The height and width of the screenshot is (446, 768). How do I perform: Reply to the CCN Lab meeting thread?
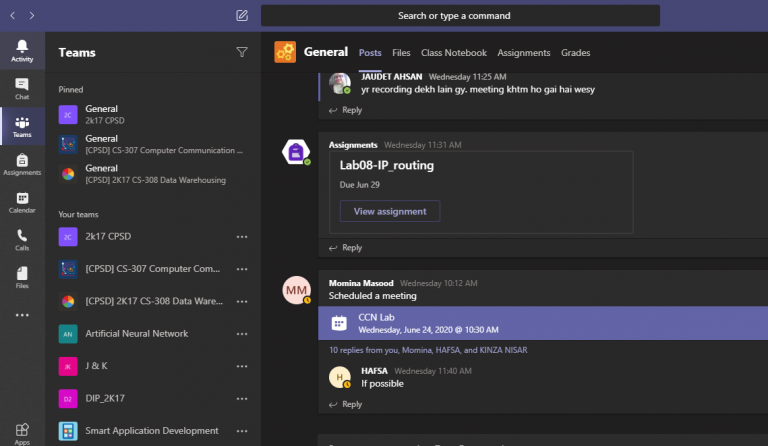click(x=346, y=404)
